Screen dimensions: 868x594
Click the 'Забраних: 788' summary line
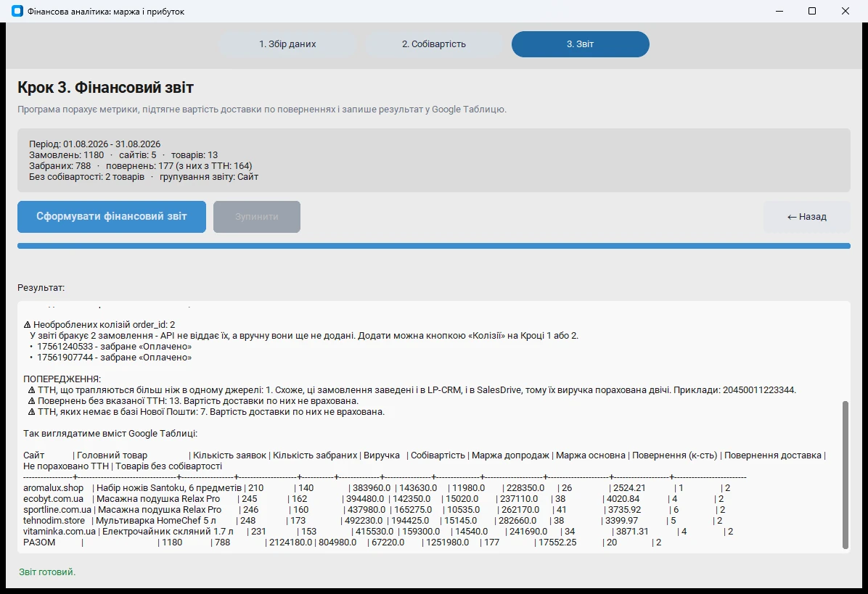tap(141, 166)
